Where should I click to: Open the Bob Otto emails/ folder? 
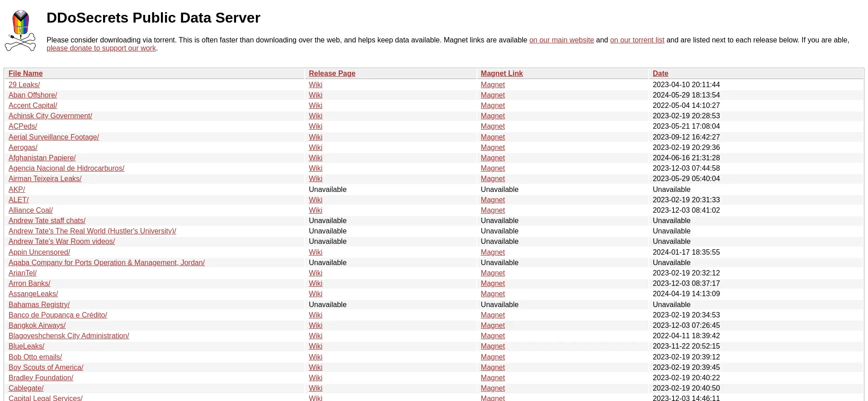tap(35, 357)
